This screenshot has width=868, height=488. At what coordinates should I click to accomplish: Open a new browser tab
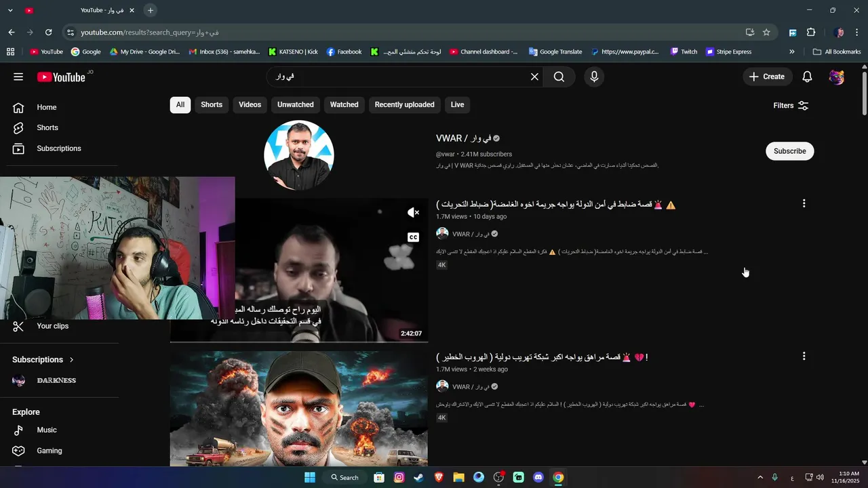click(151, 10)
